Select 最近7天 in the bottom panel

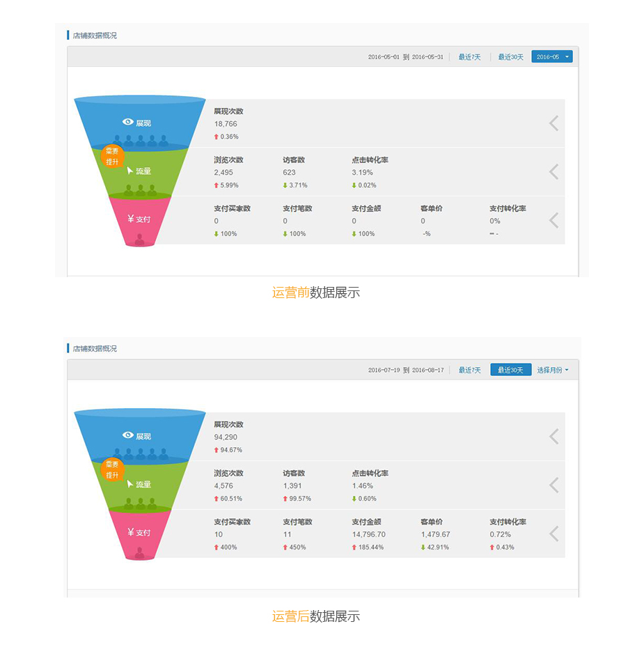[469, 370]
